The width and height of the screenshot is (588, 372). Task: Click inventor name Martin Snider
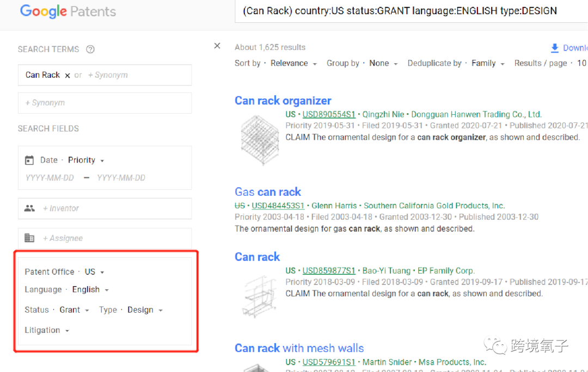click(x=387, y=362)
